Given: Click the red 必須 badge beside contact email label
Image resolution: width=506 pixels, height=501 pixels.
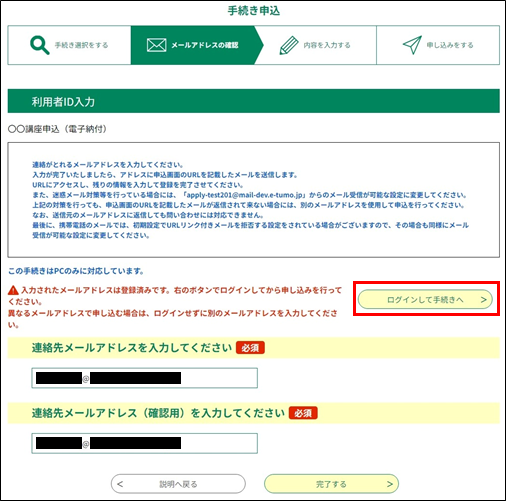Looking at the screenshot, I should pyautogui.click(x=250, y=348).
